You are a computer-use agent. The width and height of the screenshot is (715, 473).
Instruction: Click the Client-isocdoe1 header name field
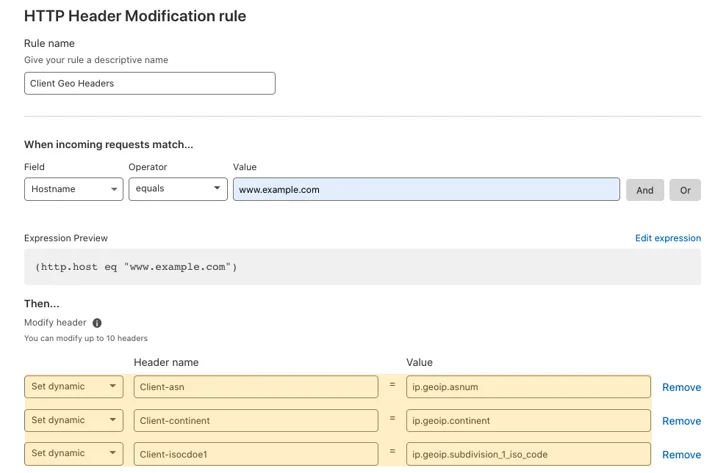point(256,454)
